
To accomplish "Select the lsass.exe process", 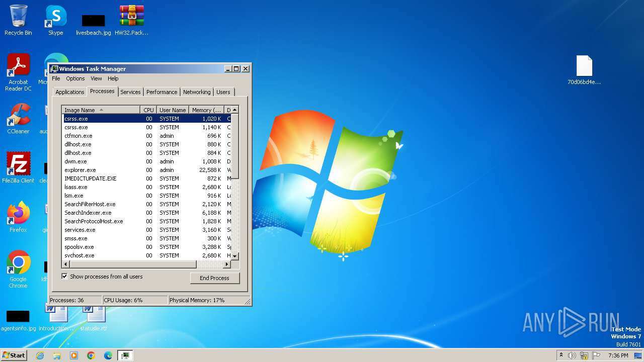I will pyautogui.click(x=146, y=187).
